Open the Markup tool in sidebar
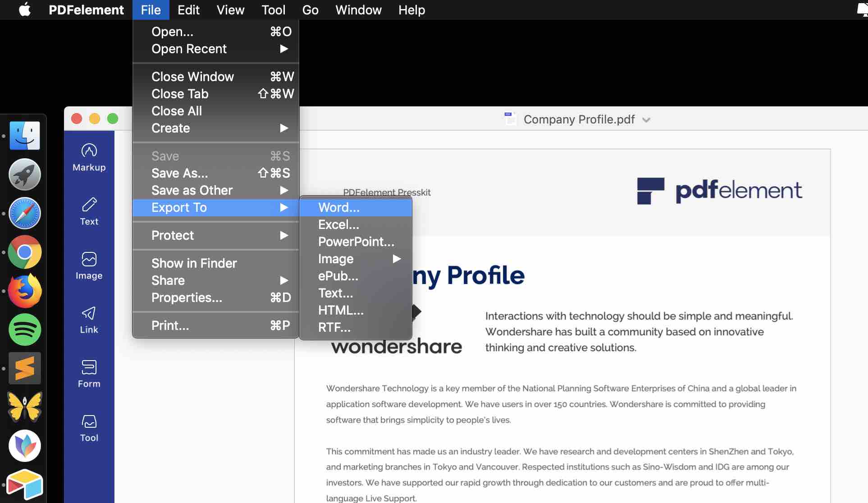868x503 pixels. pos(89,158)
